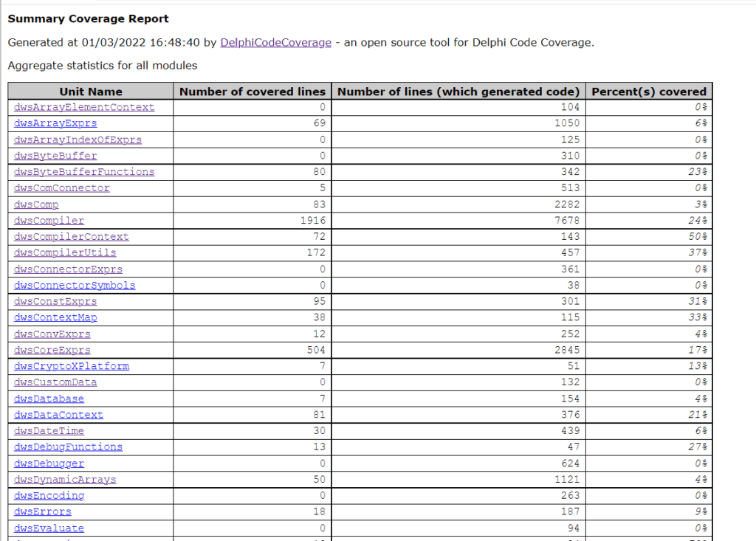Open dwsConstExprs coverage page
The width and height of the screenshot is (756, 541).
tap(55, 302)
